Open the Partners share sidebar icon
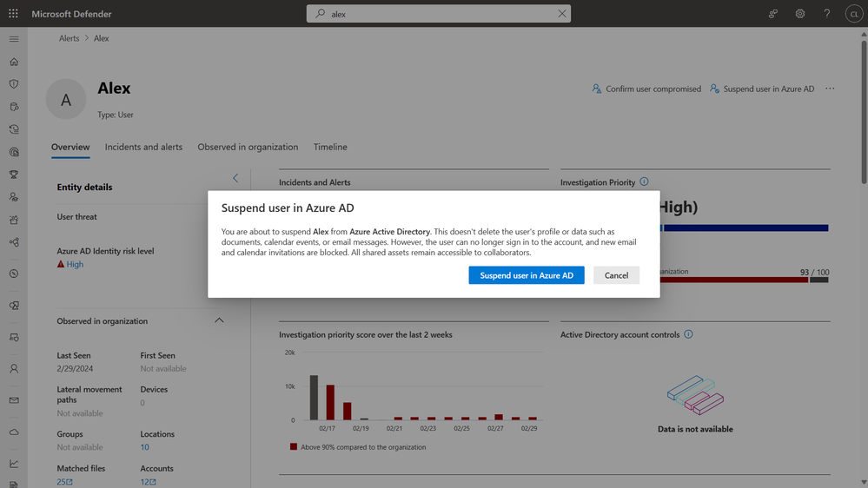Image resolution: width=868 pixels, height=488 pixels. coord(14,242)
